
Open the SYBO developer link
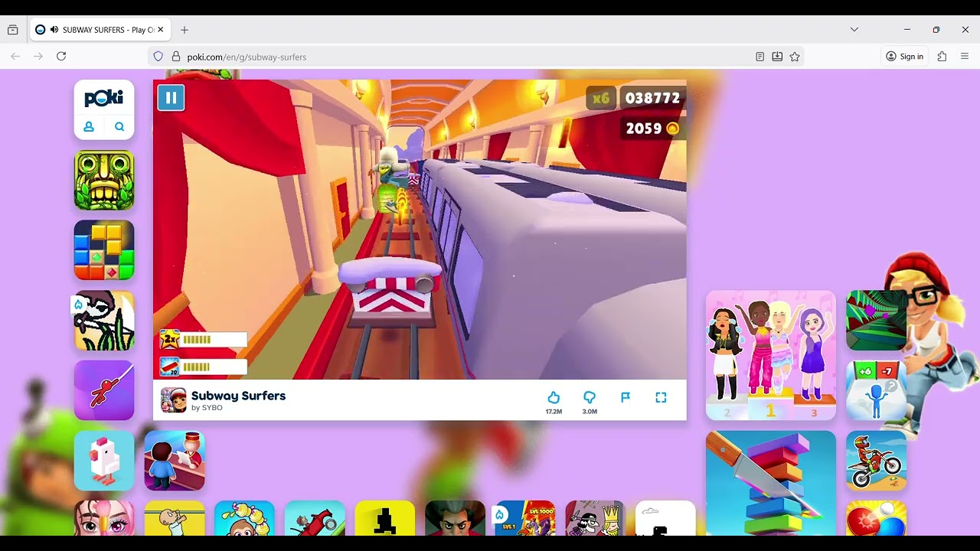click(x=207, y=408)
